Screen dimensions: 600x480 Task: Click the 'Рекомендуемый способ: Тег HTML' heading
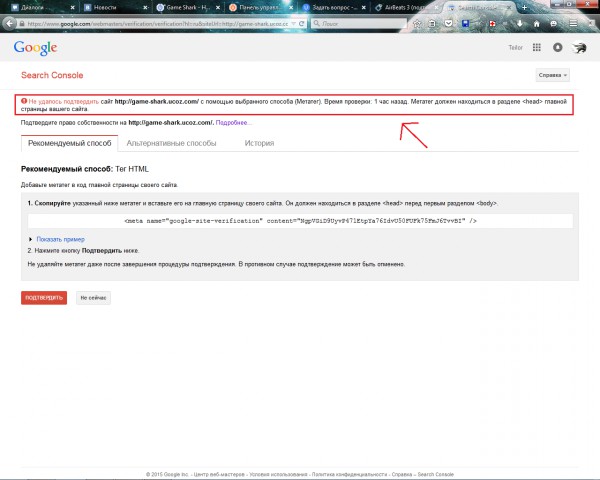pos(85,169)
